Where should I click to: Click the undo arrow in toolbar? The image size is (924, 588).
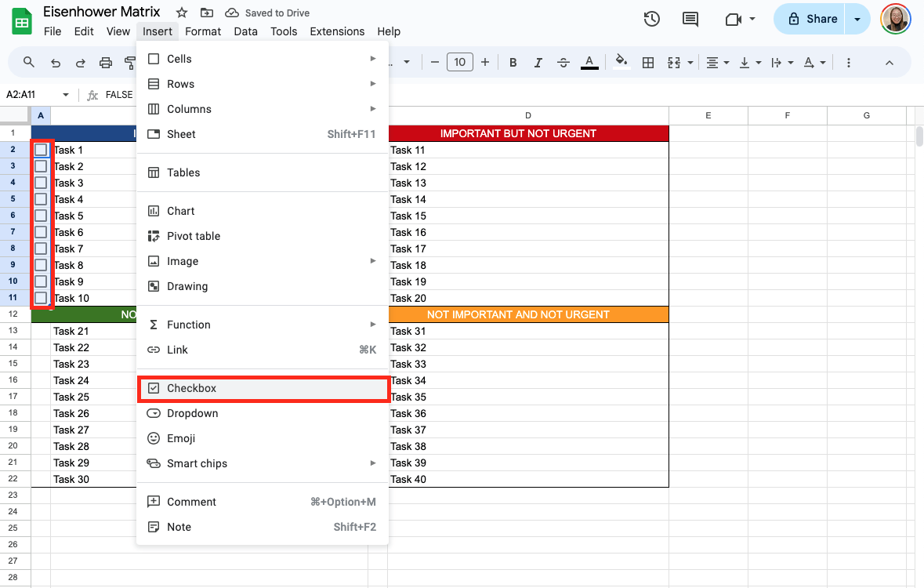(55, 63)
